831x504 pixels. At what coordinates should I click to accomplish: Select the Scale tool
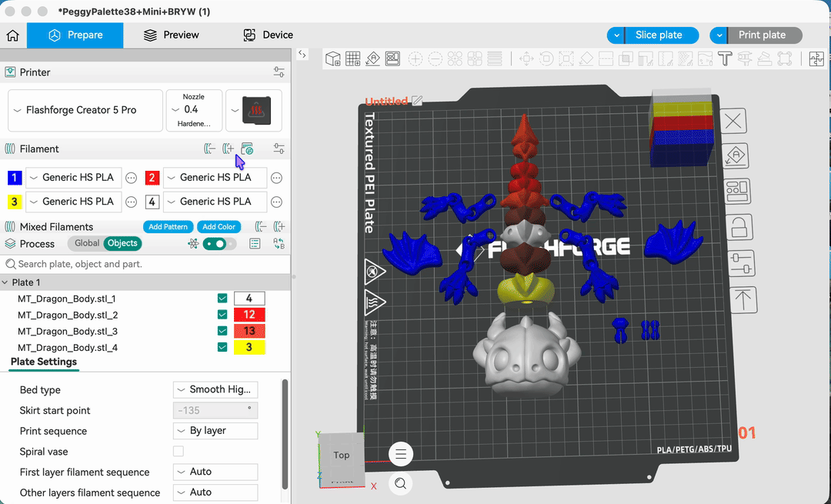pyautogui.click(x=566, y=58)
